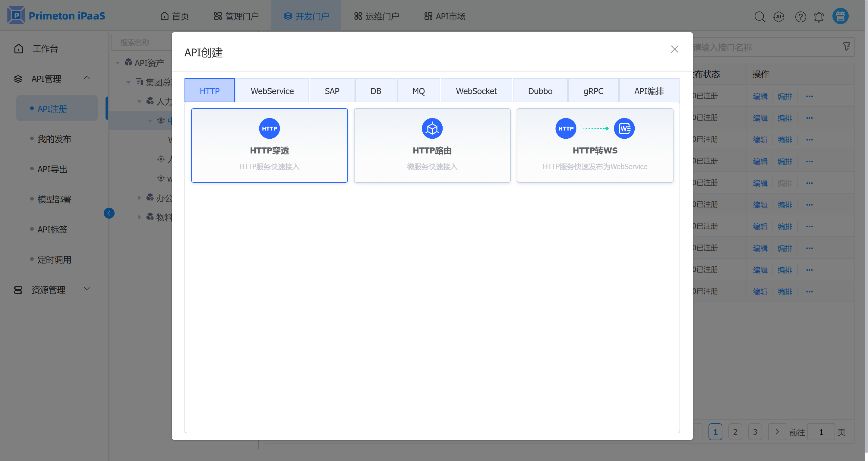Click the filter funnel icon
Image resolution: width=868 pixels, height=461 pixels.
(846, 46)
